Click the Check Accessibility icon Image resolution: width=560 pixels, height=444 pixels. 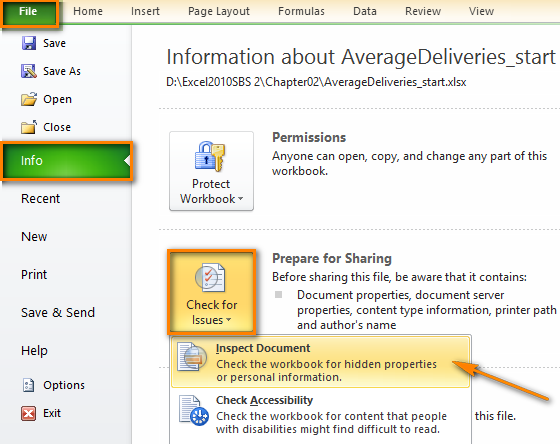(194, 410)
